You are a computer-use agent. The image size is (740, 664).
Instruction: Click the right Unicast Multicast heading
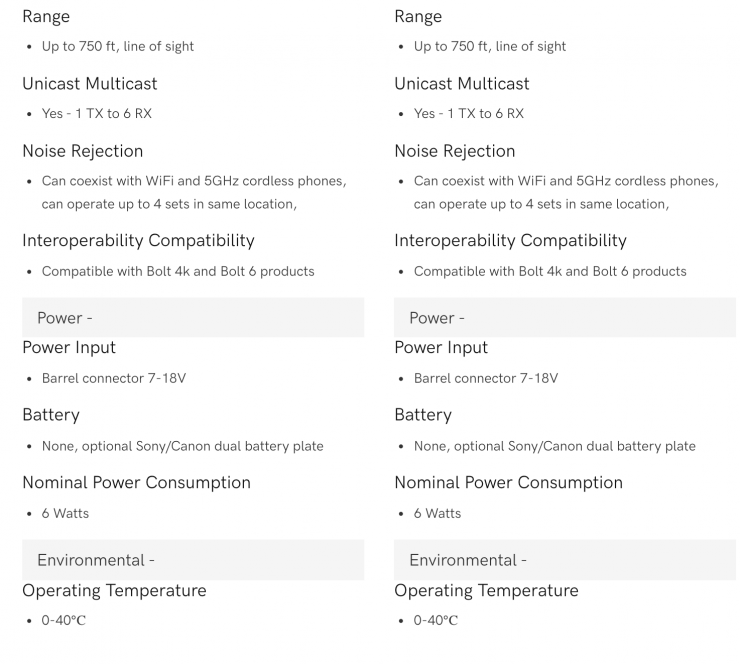coord(462,83)
